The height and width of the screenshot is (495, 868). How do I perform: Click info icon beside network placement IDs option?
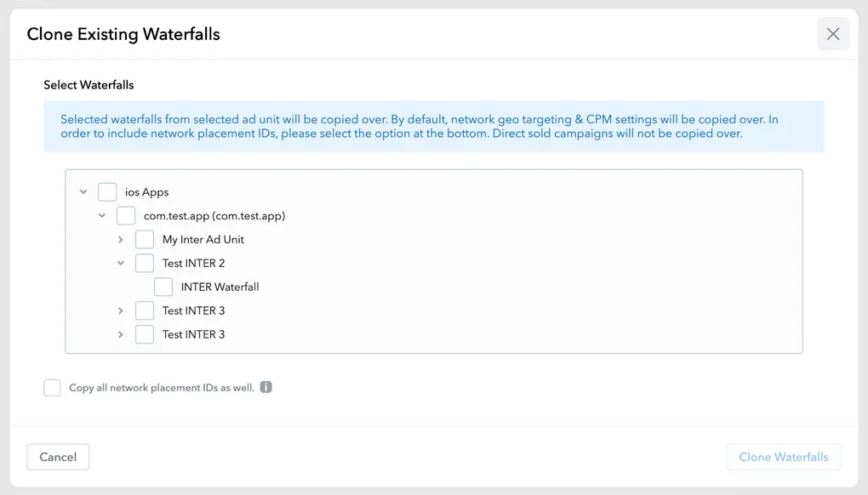[266, 387]
